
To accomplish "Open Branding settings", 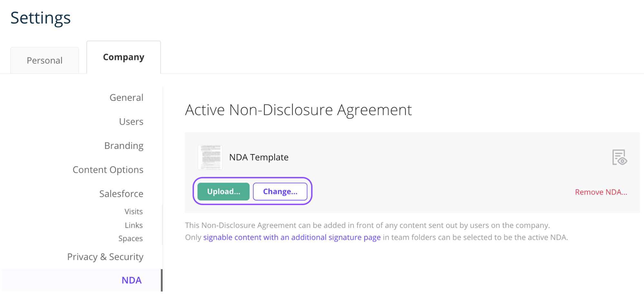I will pyautogui.click(x=124, y=146).
